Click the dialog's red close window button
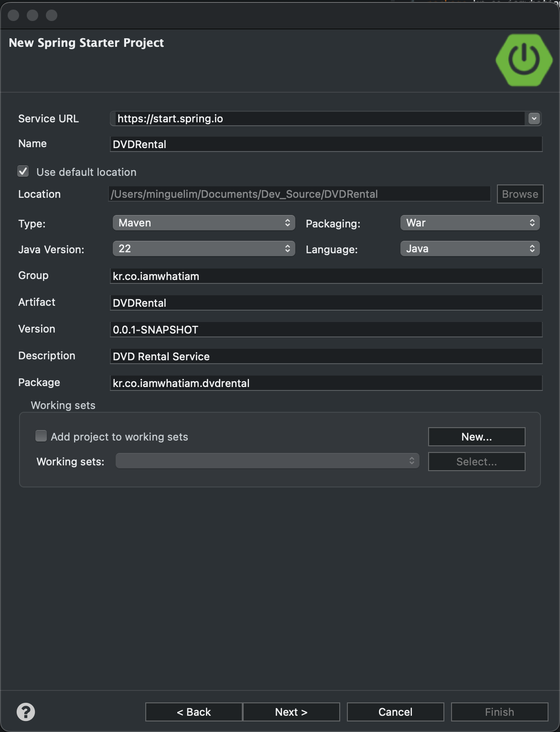560x732 pixels. click(x=13, y=15)
